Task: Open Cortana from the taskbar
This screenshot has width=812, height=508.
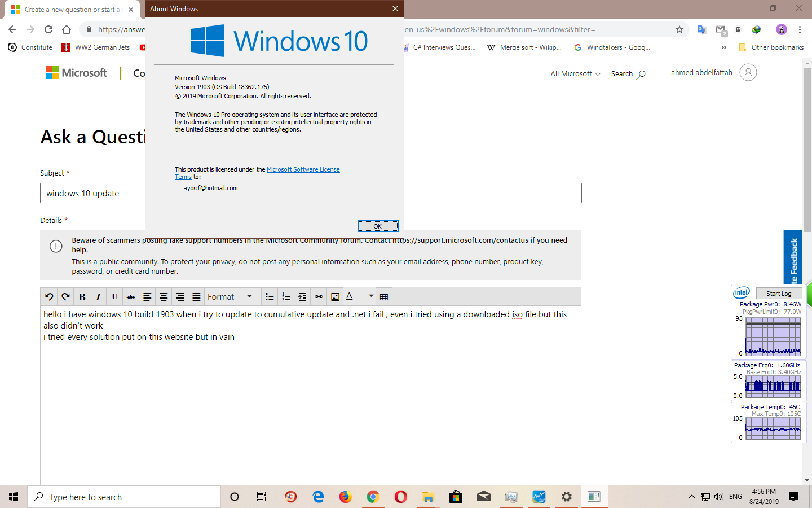Action: 235,497
